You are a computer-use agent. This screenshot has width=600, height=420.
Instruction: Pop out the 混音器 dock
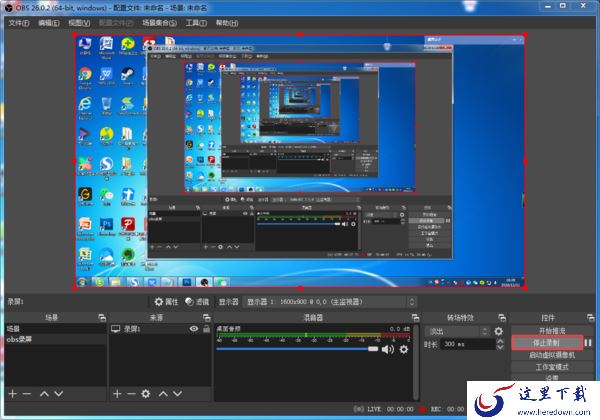(x=415, y=317)
